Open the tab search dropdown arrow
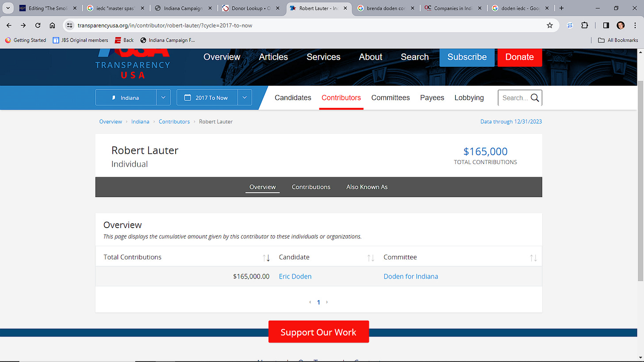 8,8
